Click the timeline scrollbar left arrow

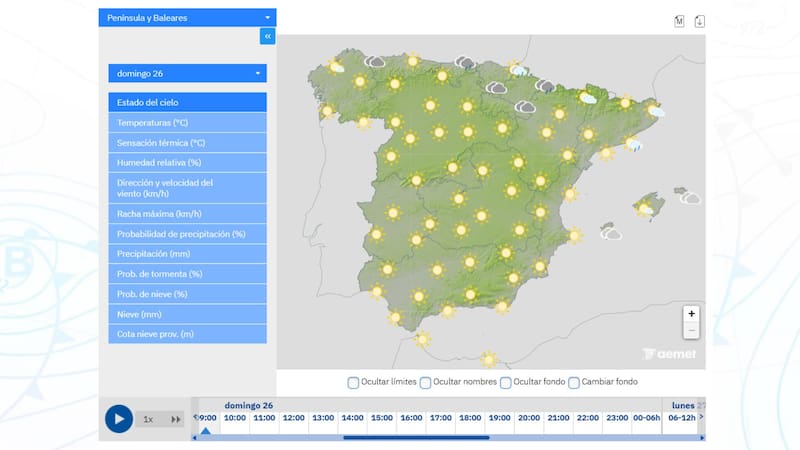194,438
